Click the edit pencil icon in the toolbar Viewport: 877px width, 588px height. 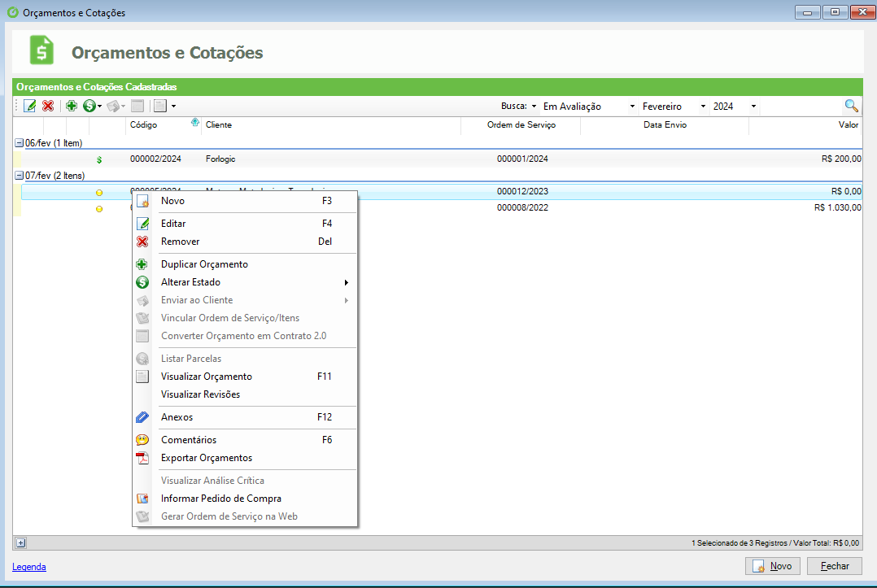29,106
